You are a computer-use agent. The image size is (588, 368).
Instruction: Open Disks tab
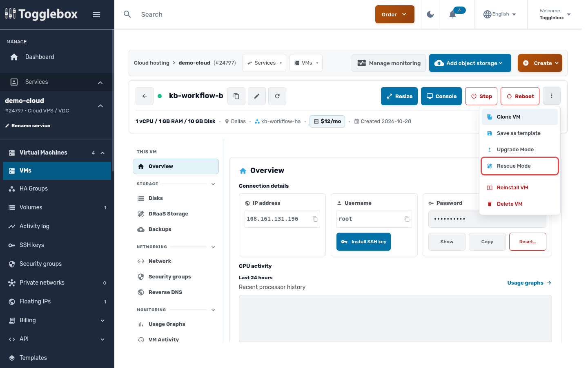(x=176, y=198)
